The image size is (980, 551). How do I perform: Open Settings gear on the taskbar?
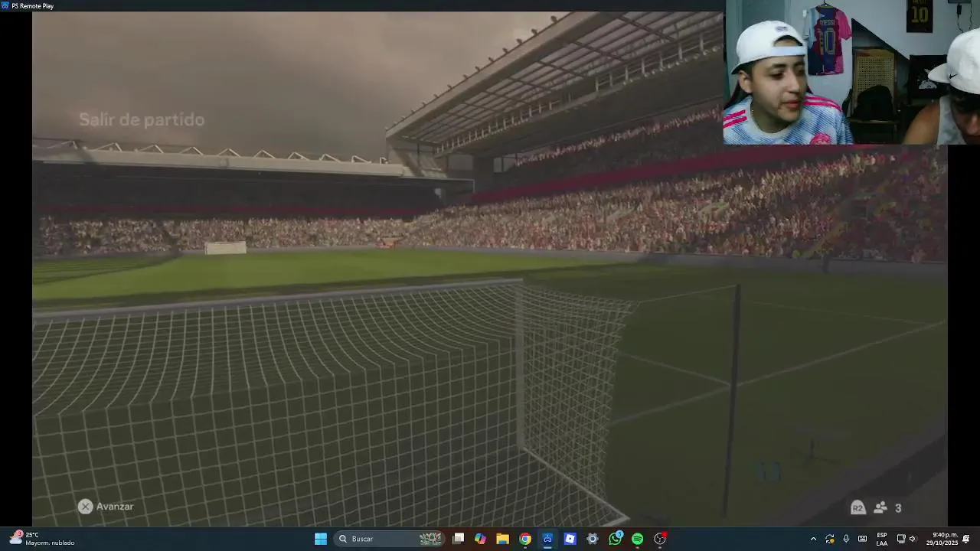pos(593,539)
